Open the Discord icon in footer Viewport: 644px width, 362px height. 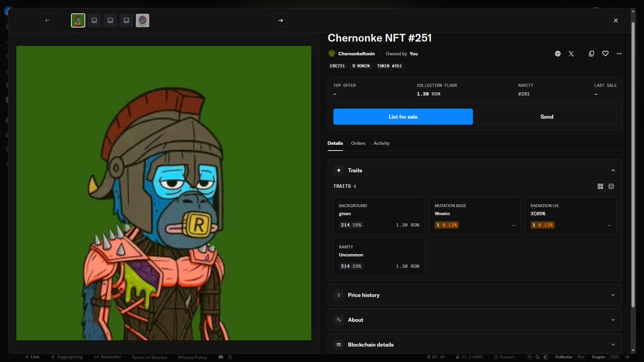tap(221, 357)
